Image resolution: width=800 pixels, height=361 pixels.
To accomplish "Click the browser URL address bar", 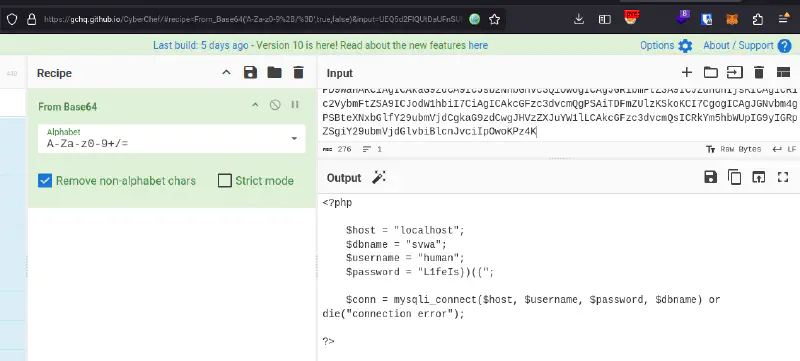I will point(253,19).
